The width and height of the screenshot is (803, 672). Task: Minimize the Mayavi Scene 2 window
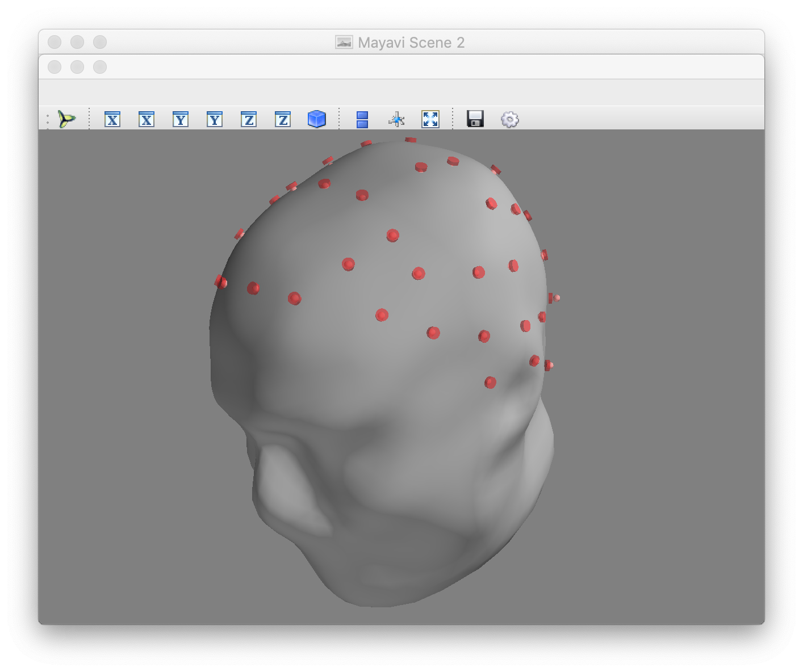coord(77,42)
